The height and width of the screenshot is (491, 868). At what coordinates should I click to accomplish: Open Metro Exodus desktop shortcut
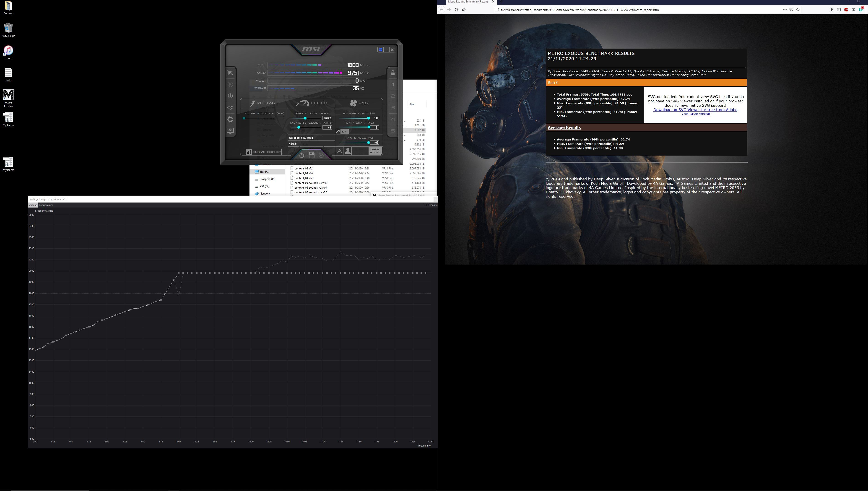pyautogui.click(x=8, y=99)
